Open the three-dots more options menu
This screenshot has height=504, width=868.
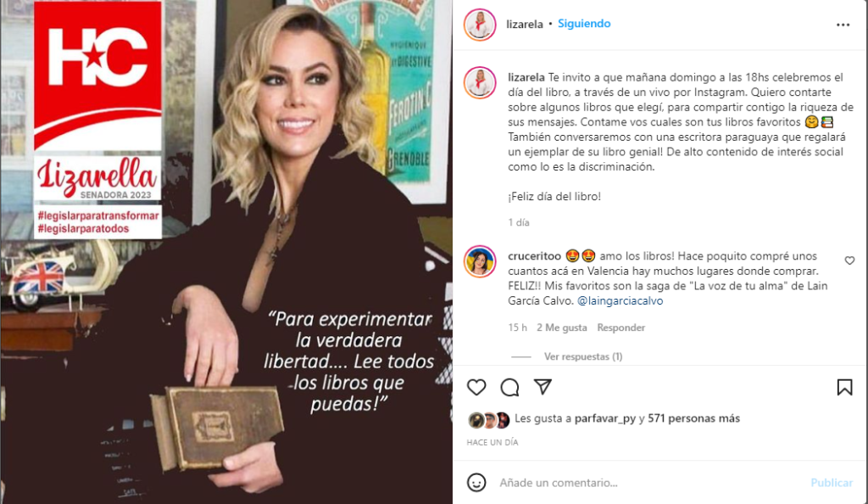tap(843, 25)
